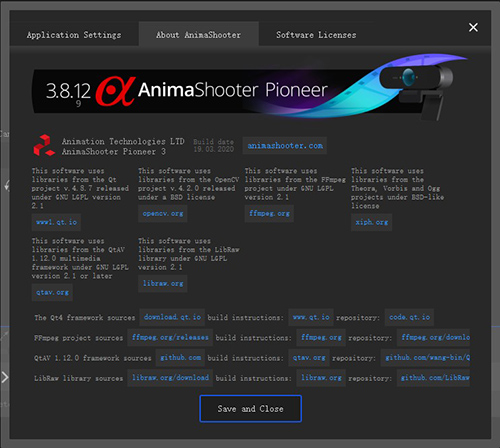Image resolution: width=500 pixels, height=448 pixels.
Task: Click the '3.8.12' version number
Action: coord(68,91)
